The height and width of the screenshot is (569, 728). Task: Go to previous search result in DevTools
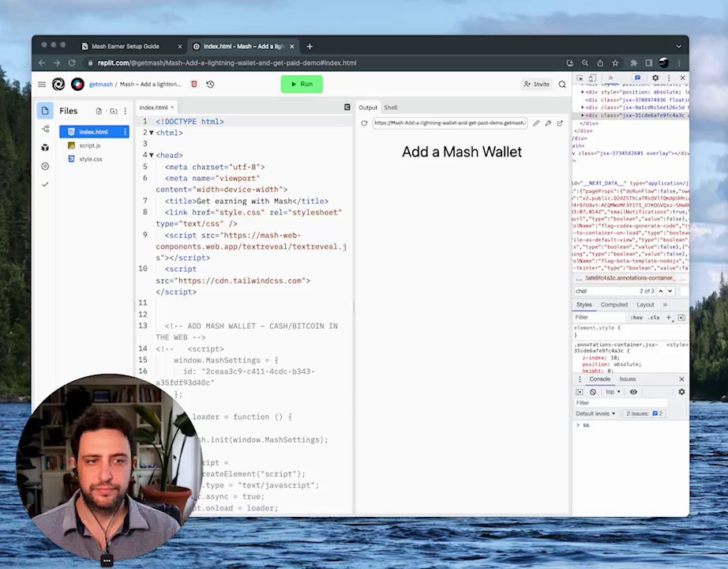tap(661, 291)
